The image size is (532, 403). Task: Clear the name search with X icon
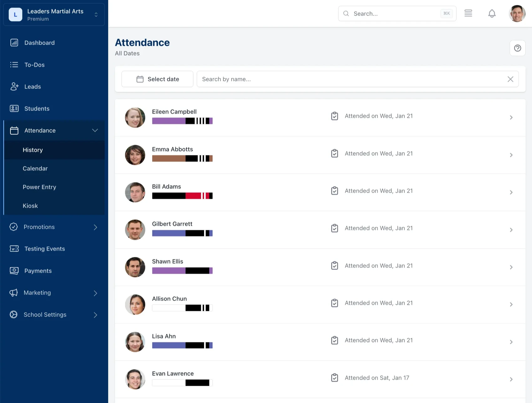(510, 79)
